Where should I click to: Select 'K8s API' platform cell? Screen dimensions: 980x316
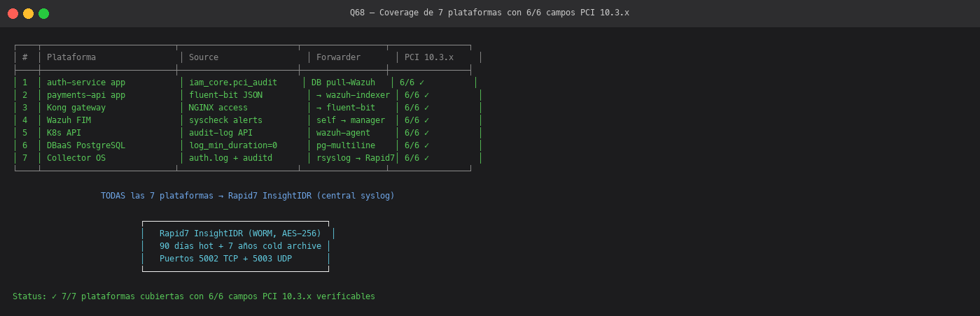coord(64,133)
